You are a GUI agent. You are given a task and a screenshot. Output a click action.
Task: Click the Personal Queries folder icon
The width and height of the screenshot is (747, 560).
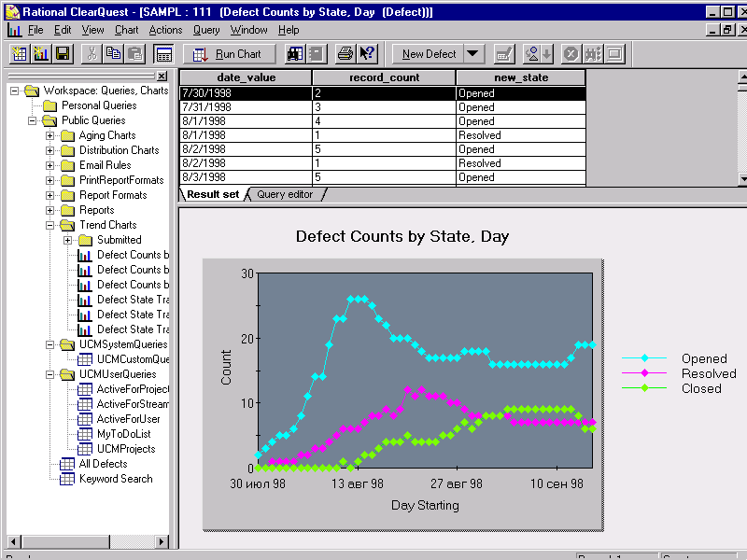coord(49,105)
